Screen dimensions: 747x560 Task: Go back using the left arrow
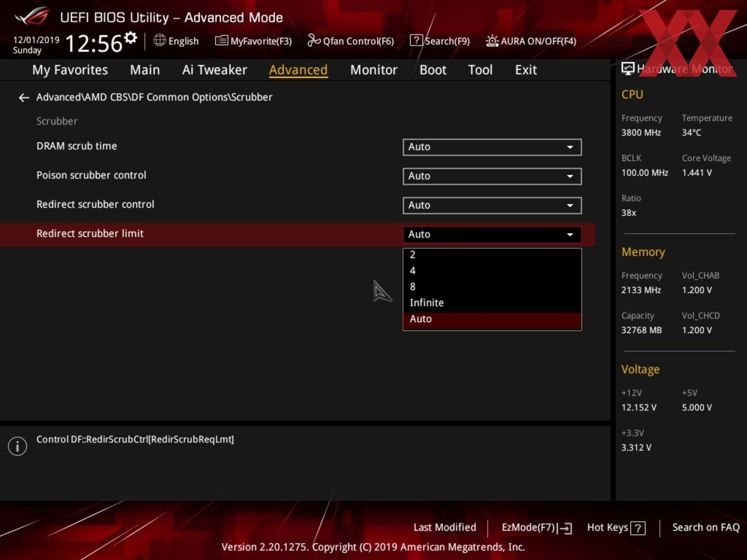pos(24,98)
